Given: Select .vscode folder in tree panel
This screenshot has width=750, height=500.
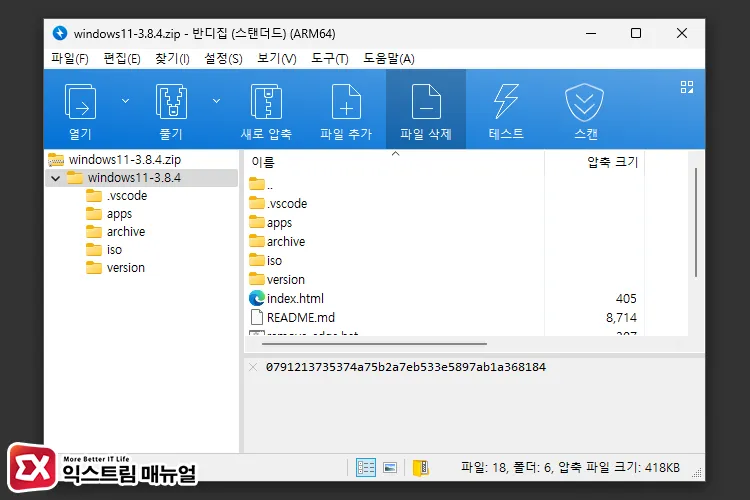Looking at the screenshot, I should (117, 196).
